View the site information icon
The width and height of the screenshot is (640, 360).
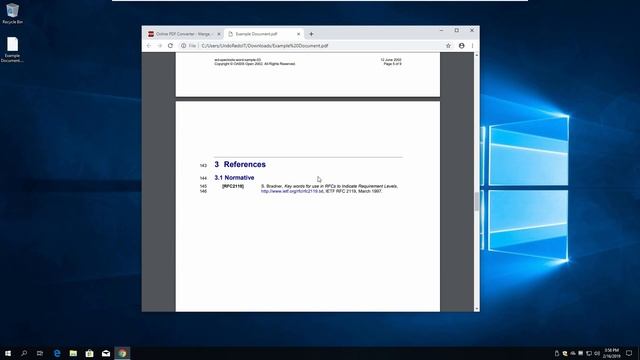(x=184, y=46)
